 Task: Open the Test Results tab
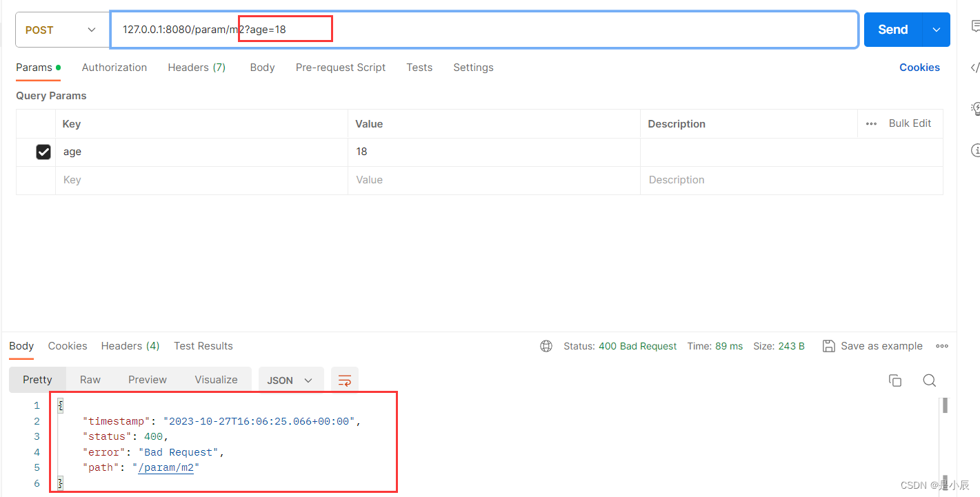pyautogui.click(x=203, y=346)
